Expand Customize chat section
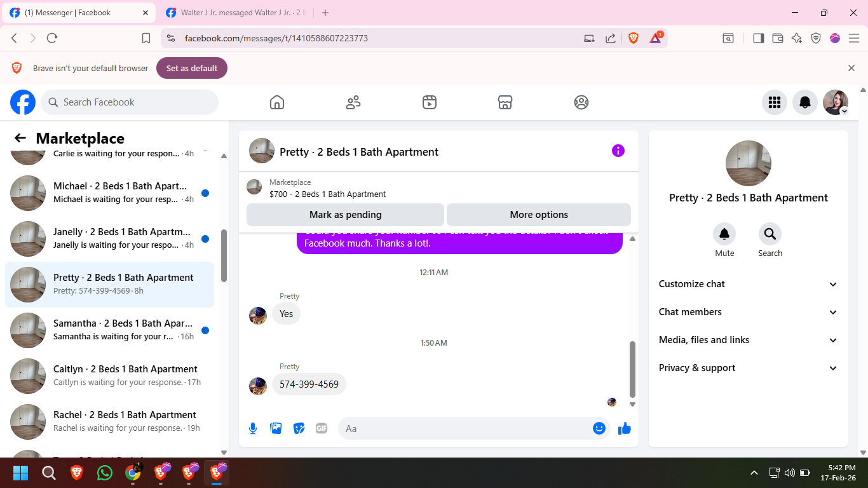868x488 pixels. pos(749,284)
